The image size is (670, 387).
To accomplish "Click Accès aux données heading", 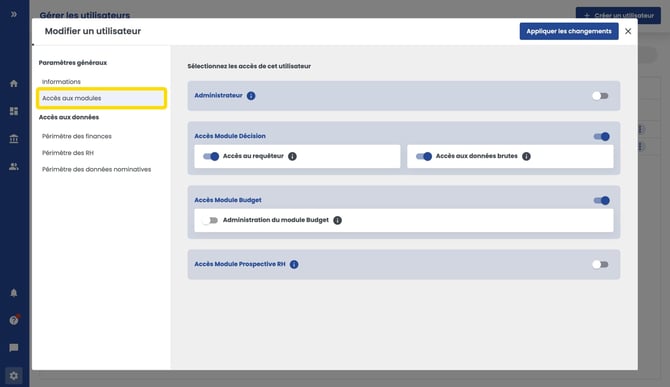I will [69, 117].
